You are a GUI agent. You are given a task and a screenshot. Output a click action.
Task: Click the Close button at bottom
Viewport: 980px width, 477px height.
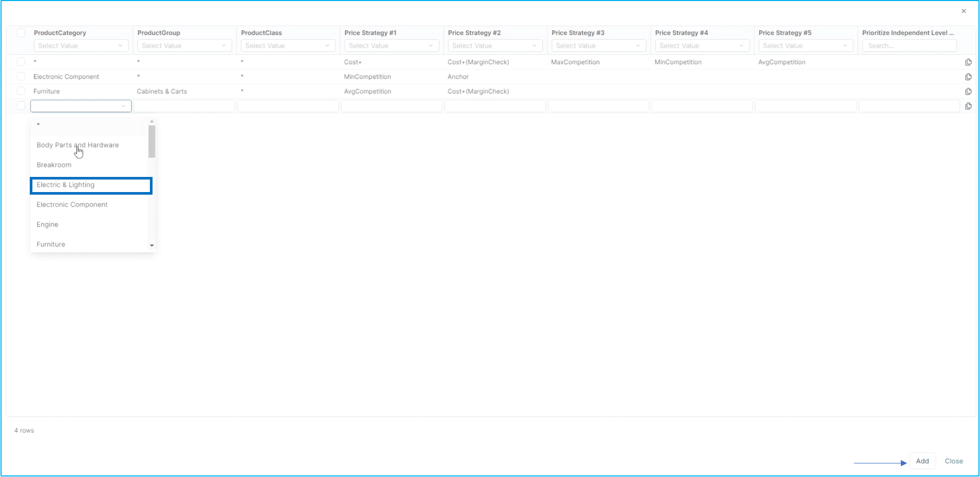pos(953,461)
